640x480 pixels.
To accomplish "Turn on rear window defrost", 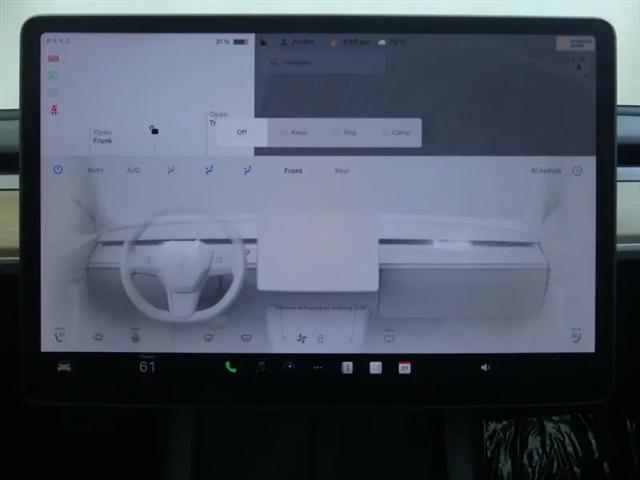I will pyautogui.click(x=246, y=338).
